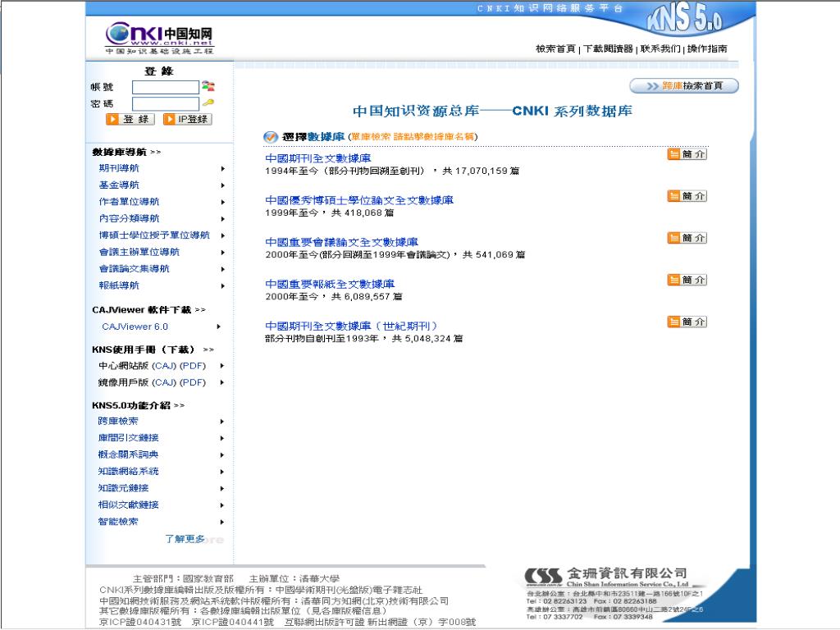
Task: Open 簡介 for 中國優秀博碩士學位論文全文數據庫
Action: [x=687, y=196]
